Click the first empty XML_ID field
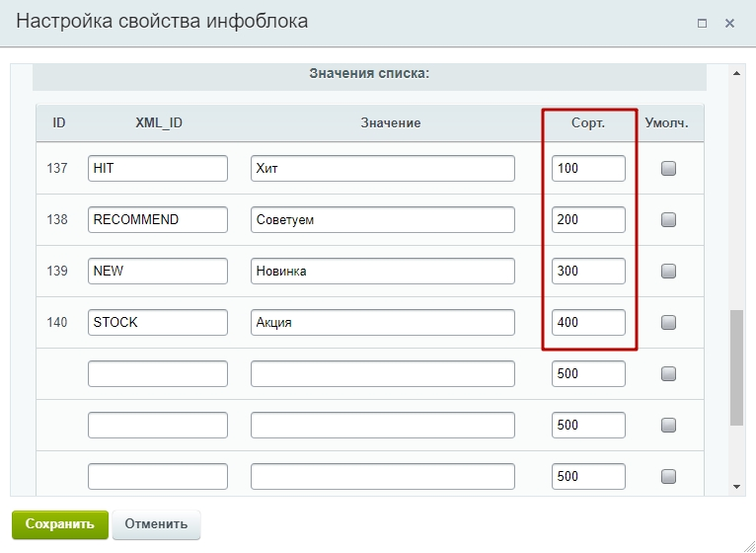 (x=157, y=373)
